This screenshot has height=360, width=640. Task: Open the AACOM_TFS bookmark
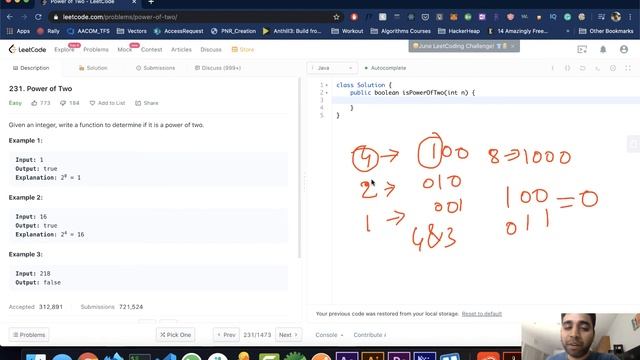(x=88, y=31)
